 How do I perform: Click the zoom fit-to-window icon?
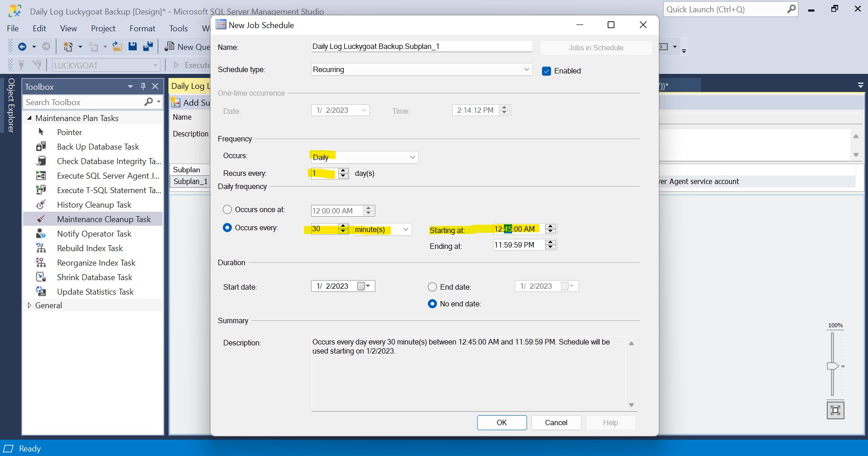point(835,410)
